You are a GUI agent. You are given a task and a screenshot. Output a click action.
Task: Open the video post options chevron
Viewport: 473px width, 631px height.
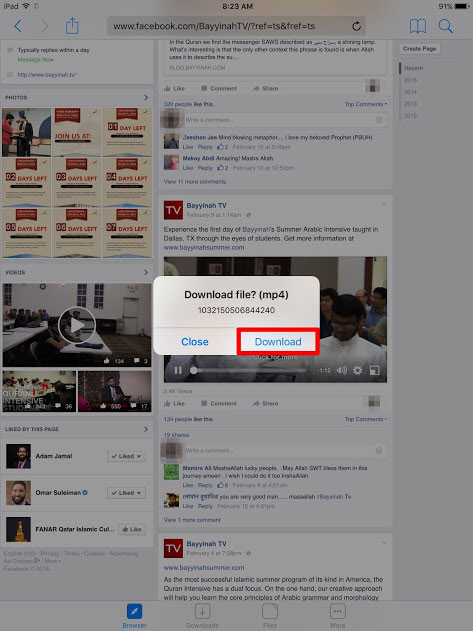(x=384, y=204)
